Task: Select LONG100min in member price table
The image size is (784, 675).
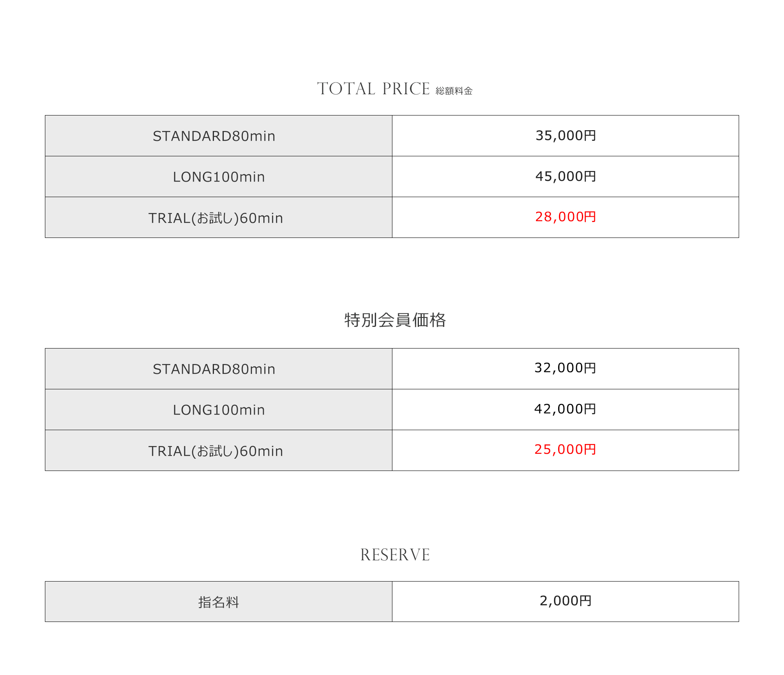Action: pyautogui.click(x=218, y=410)
